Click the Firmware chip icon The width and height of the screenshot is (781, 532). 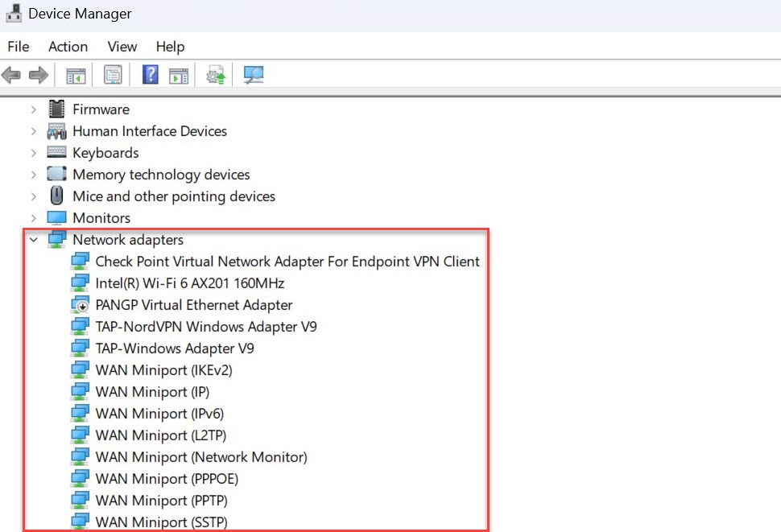(x=56, y=109)
